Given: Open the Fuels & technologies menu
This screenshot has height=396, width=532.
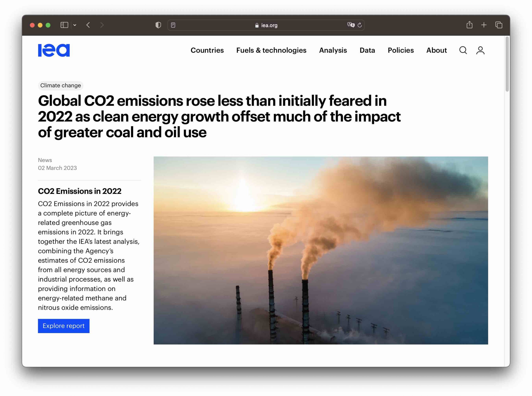Looking at the screenshot, I should 271,50.
